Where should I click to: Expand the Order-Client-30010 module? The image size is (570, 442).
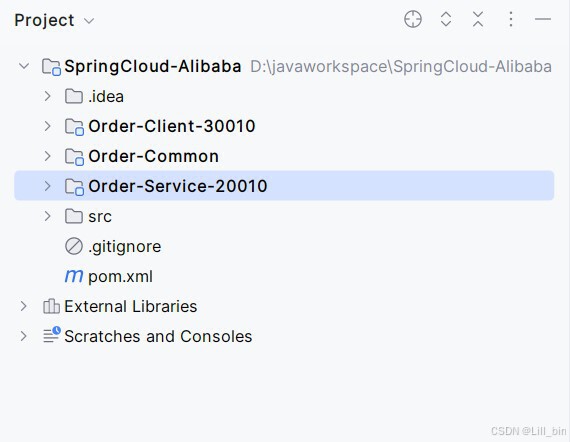click(47, 126)
